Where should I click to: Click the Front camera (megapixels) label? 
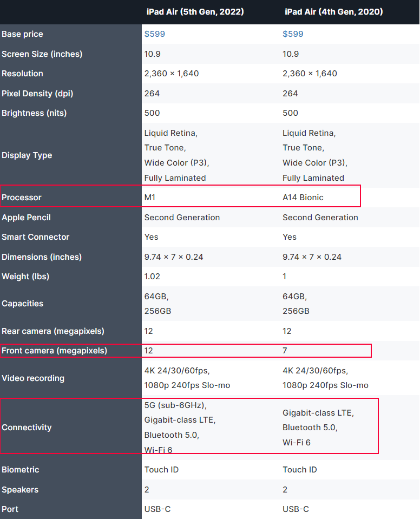click(x=54, y=351)
